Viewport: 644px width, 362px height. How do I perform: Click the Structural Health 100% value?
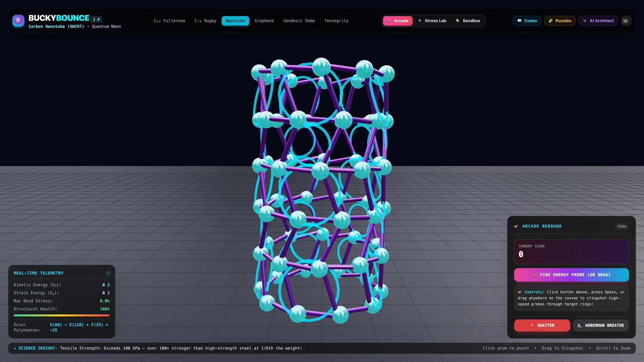coord(105,309)
